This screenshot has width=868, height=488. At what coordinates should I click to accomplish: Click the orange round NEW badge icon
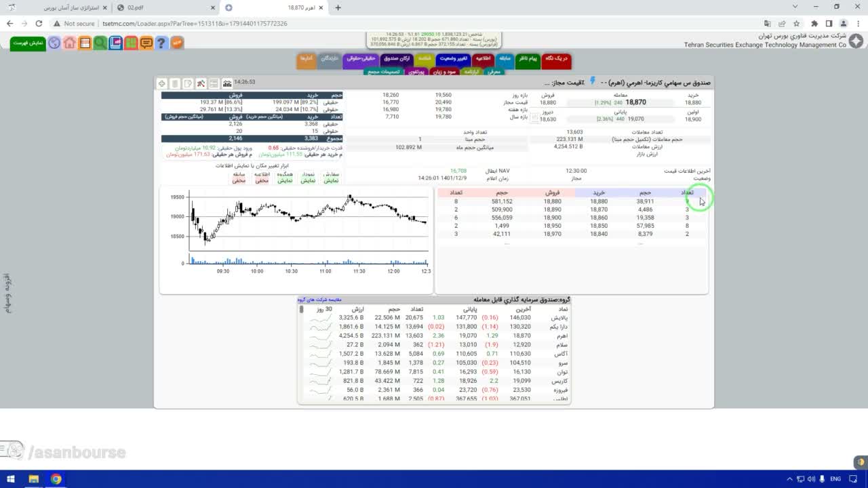coord(177,43)
